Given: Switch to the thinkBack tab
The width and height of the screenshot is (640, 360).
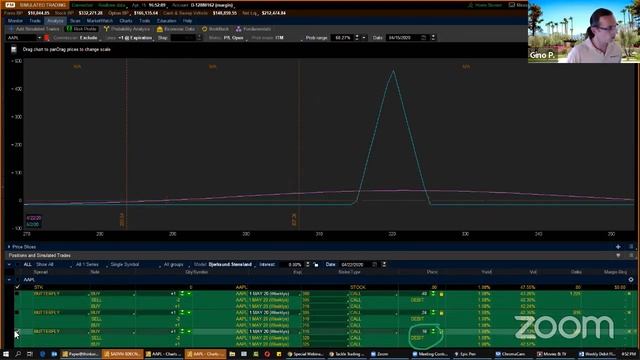Looking at the screenshot, I should pyautogui.click(x=216, y=29).
